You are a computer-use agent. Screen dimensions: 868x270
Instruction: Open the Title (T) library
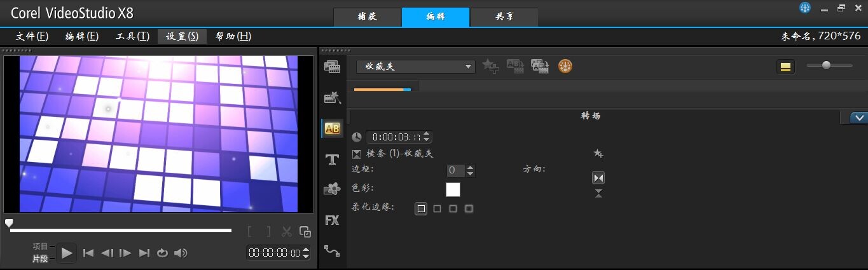(332, 159)
